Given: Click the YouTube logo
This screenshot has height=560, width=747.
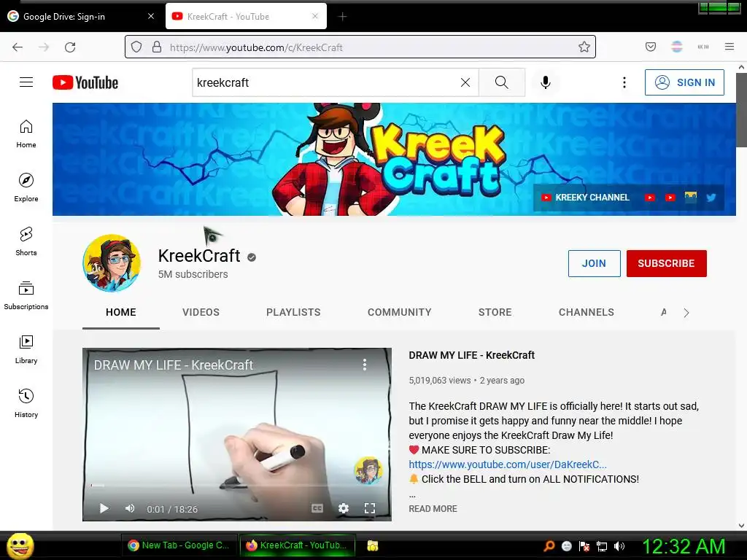Looking at the screenshot, I should (85, 82).
